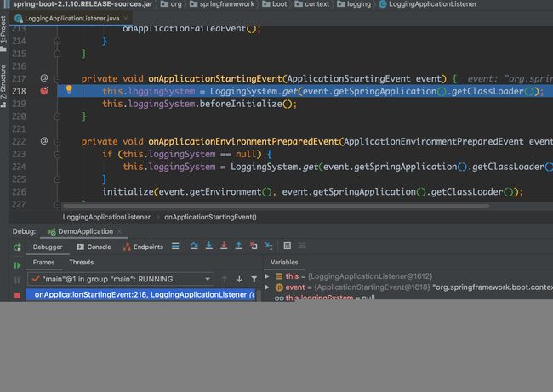
Task: Pause the program with the pause icon
Action: (x=17, y=281)
